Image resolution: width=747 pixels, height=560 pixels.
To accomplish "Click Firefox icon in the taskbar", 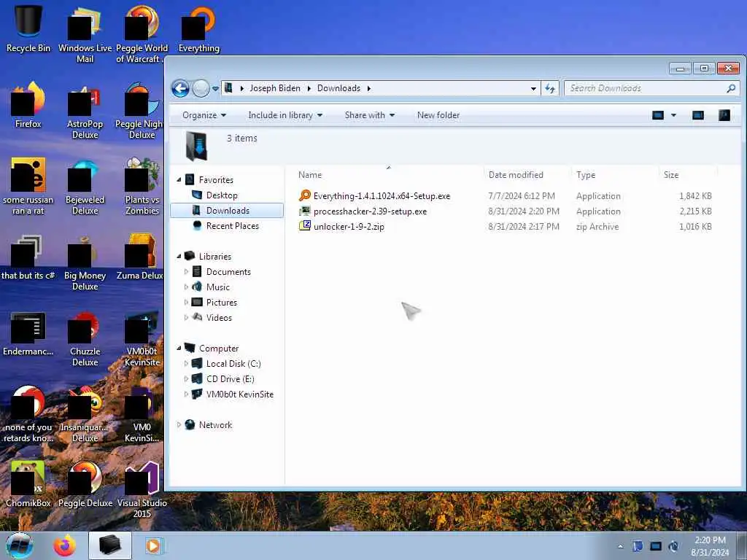I will point(64,545).
